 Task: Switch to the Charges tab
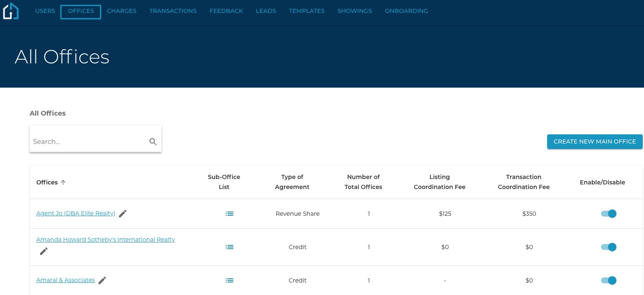(121, 11)
